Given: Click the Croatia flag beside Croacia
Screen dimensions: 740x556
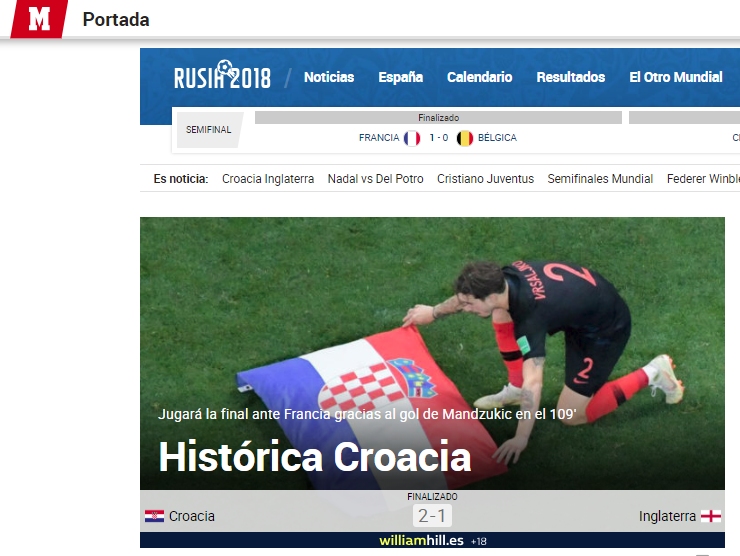Looking at the screenshot, I should (154, 516).
